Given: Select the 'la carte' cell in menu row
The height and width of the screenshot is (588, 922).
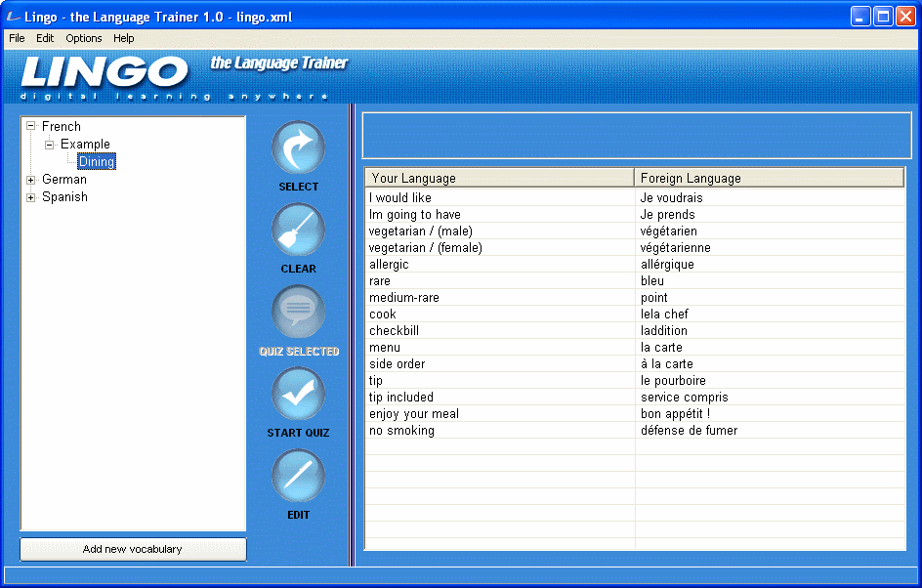Looking at the screenshot, I should [x=770, y=348].
